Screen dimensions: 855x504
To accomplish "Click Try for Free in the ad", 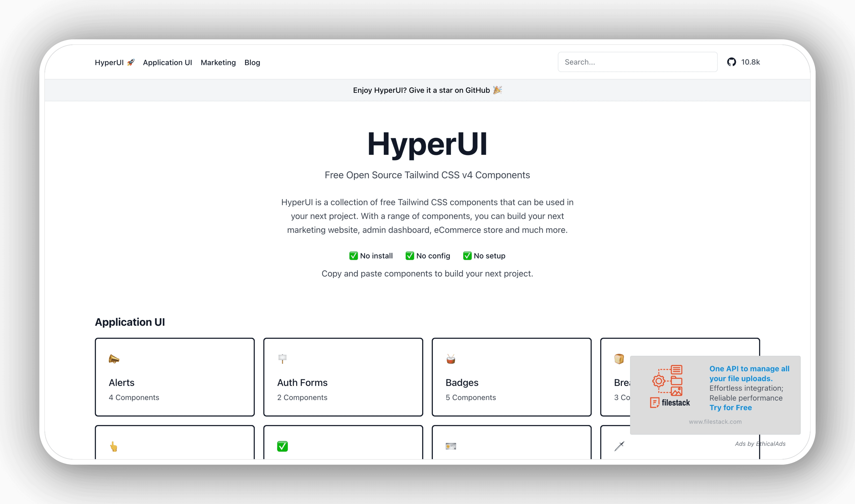I will (x=731, y=408).
